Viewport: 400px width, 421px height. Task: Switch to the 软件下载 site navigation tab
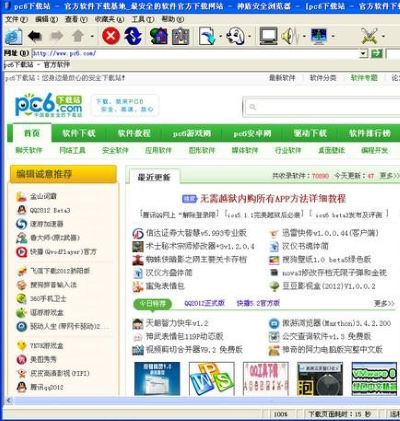(79, 133)
